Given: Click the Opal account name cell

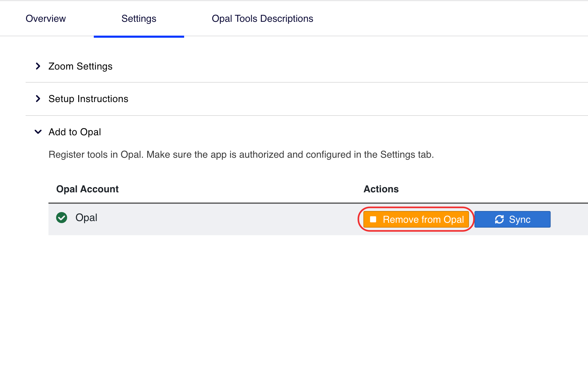Looking at the screenshot, I should (x=86, y=218).
